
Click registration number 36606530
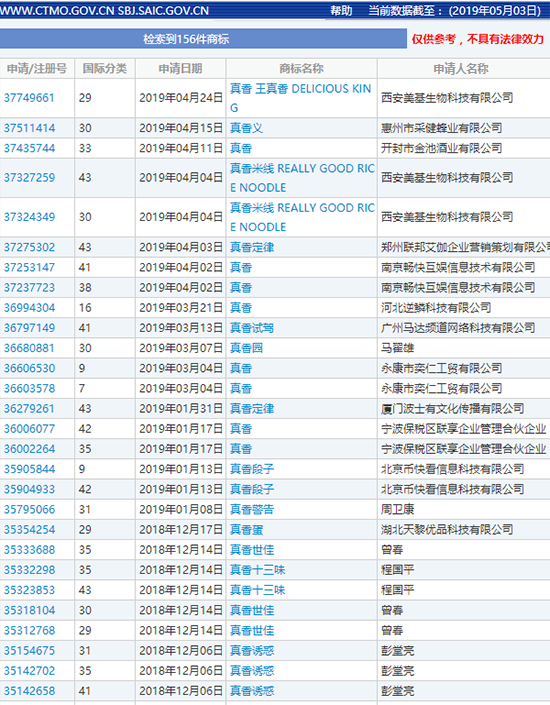point(29,368)
